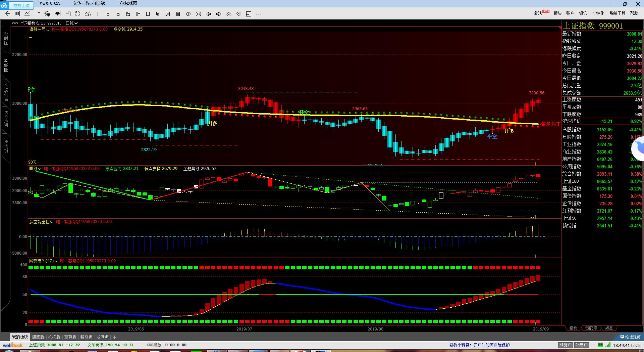
Task: Toggle the 外盘户 account button
Action: pyautogui.click(x=581, y=345)
